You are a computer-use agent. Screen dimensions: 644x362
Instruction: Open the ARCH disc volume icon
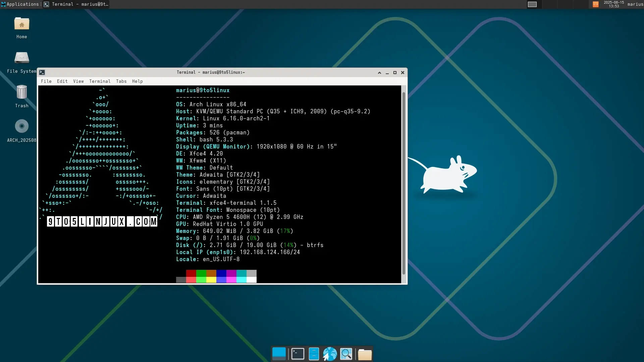click(22, 127)
